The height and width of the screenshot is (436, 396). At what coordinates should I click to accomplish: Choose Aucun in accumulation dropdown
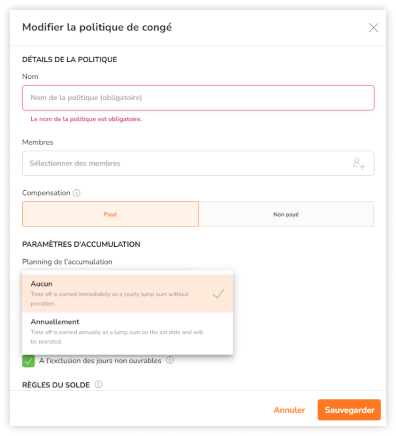click(x=127, y=293)
